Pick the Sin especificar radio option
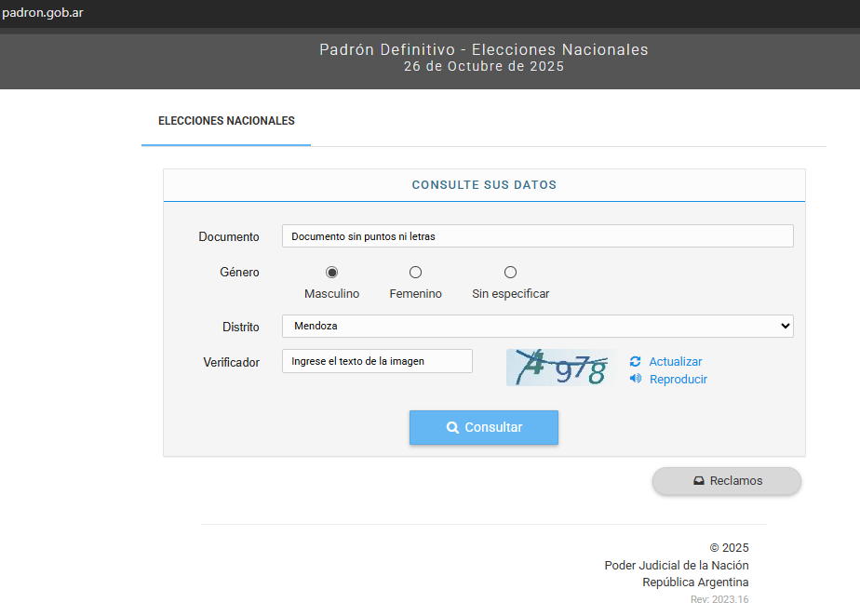860x616 pixels. point(510,273)
